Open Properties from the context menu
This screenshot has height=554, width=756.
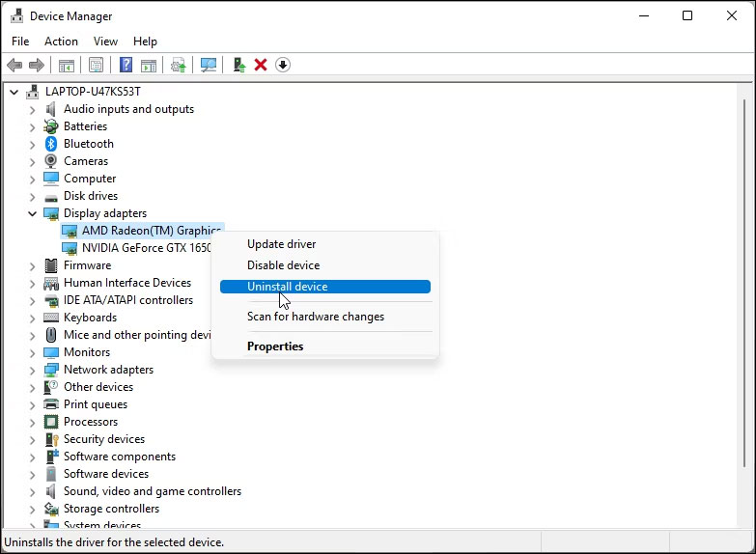coord(325,346)
